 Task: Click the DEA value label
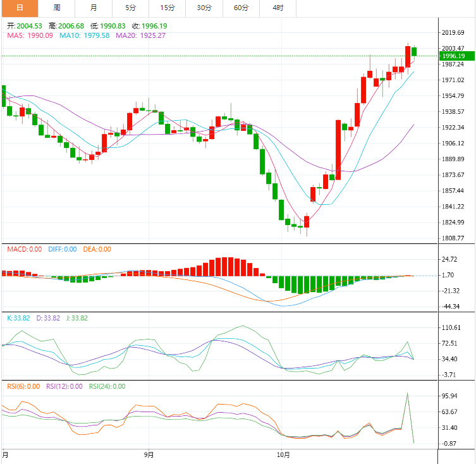97,250
